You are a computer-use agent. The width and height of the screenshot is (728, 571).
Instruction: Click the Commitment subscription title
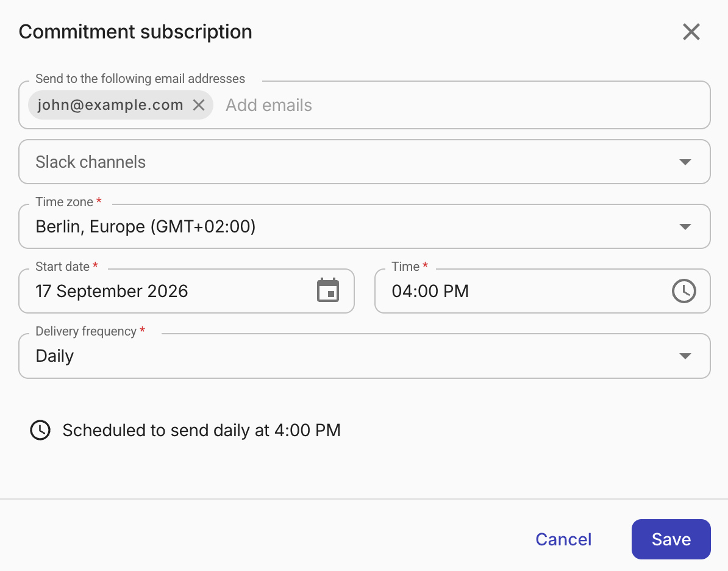[135, 32]
